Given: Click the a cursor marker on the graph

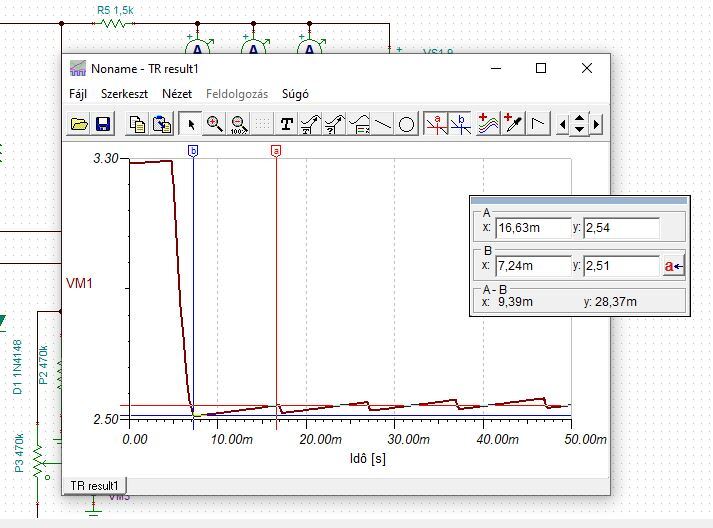Looking at the screenshot, I should [276, 151].
